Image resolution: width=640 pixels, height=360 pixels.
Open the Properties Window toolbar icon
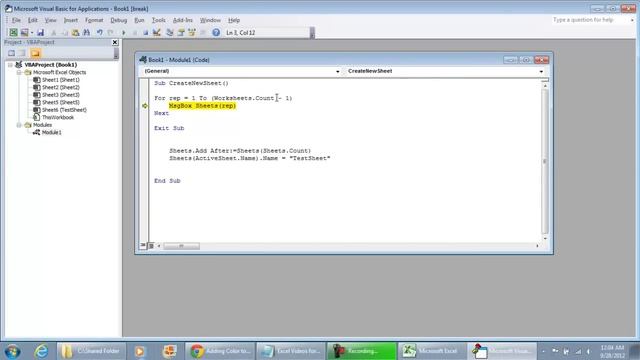181,33
